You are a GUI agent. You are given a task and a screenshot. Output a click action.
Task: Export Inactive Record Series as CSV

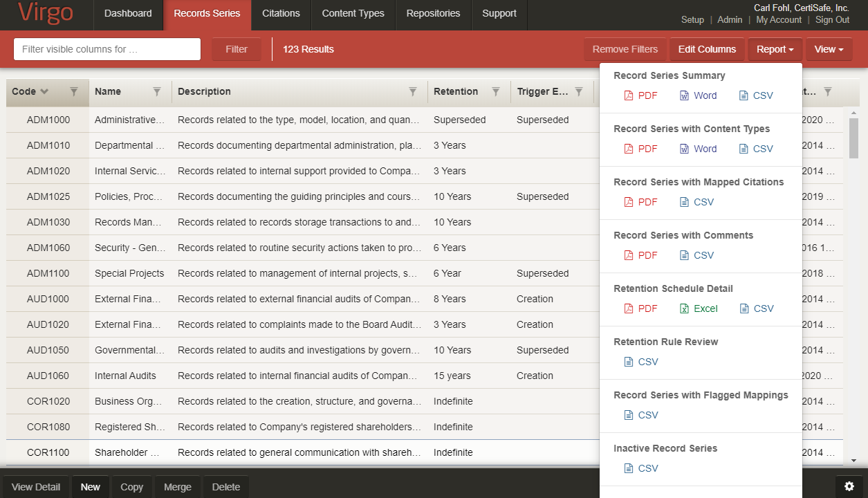point(640,468)
